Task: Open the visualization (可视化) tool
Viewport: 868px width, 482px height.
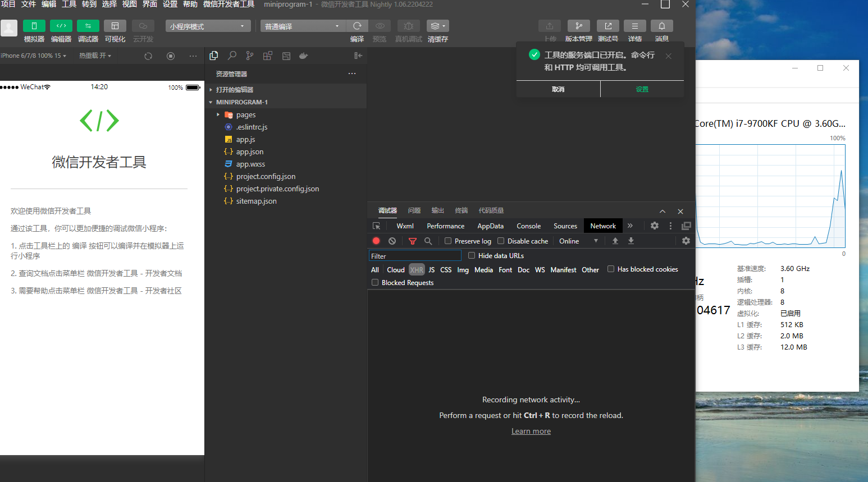Action: (x=115, y=26)
